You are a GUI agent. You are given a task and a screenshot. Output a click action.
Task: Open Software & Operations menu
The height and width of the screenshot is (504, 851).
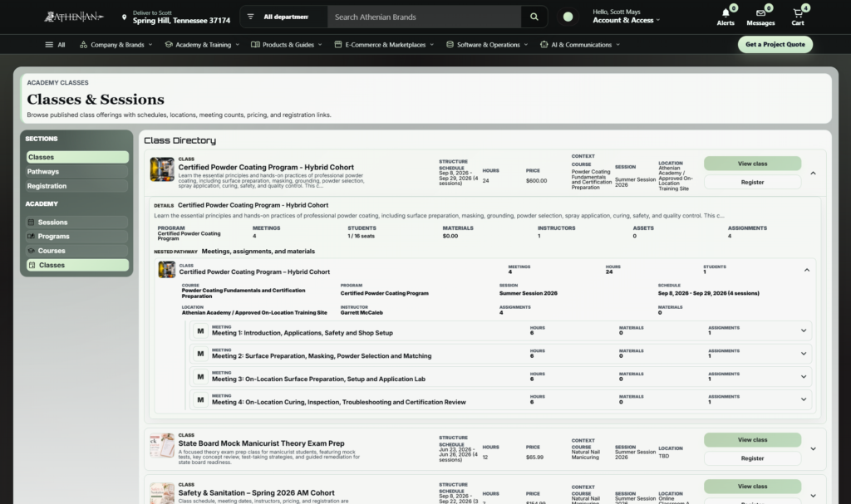487,45
